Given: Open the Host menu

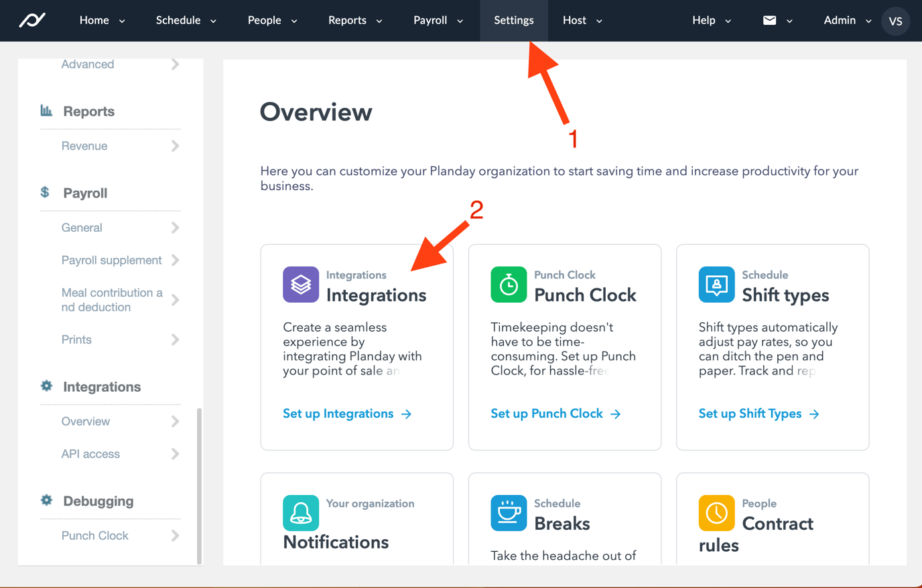Looking at the screenshot, I should tap(582, 20).
